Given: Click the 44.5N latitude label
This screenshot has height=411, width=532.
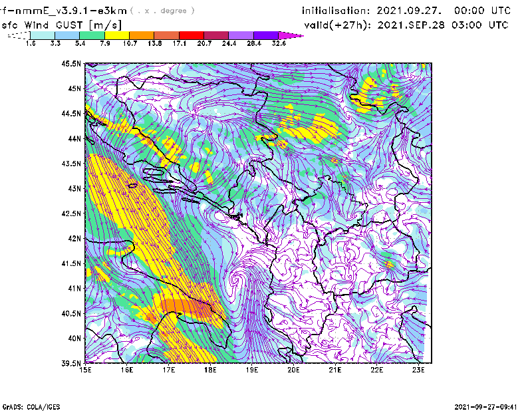Looking at the screenshot, I should pyautogui.click(x=71, y=113).
